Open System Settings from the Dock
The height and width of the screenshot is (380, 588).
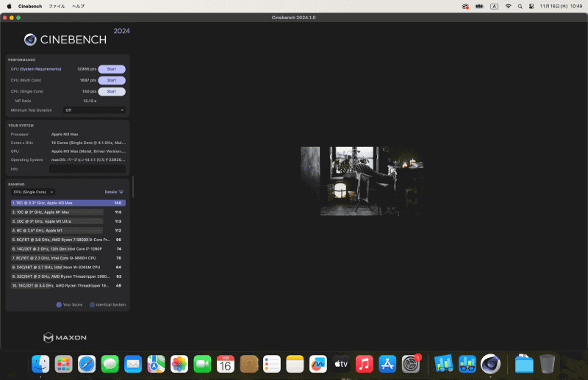click(x=411, y=364)
